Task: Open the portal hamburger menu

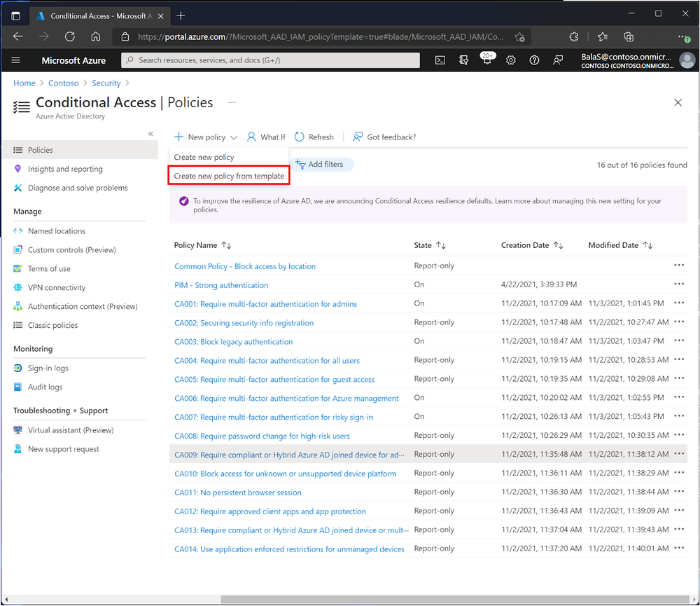Action: pos(15,60)
